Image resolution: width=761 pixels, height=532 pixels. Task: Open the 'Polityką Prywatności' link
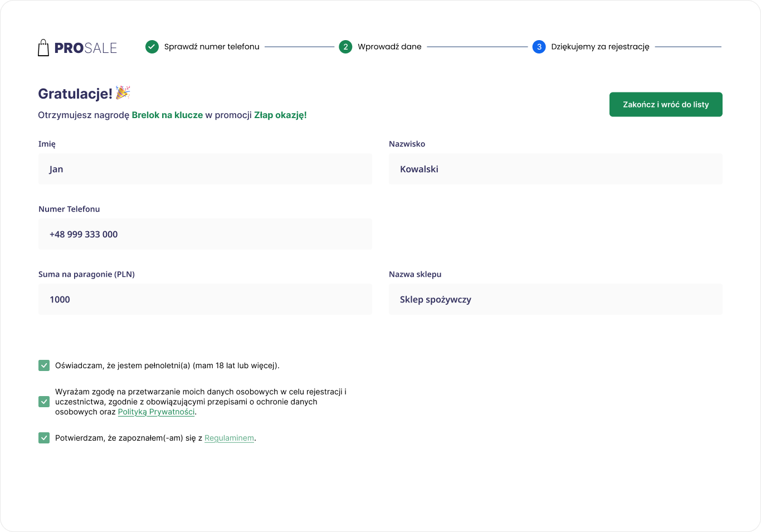(156, 412)
